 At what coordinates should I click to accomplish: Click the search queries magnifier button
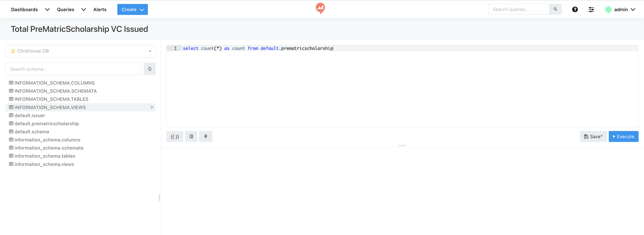coord(555,9)
